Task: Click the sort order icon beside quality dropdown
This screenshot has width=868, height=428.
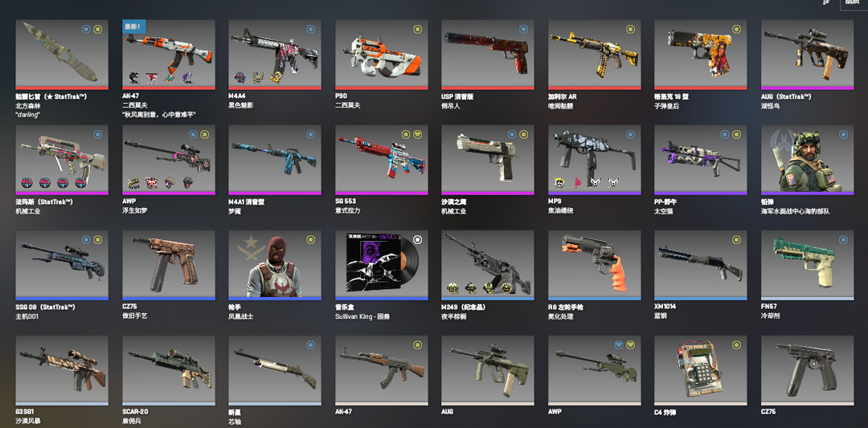Action: (x=827, y=2)
